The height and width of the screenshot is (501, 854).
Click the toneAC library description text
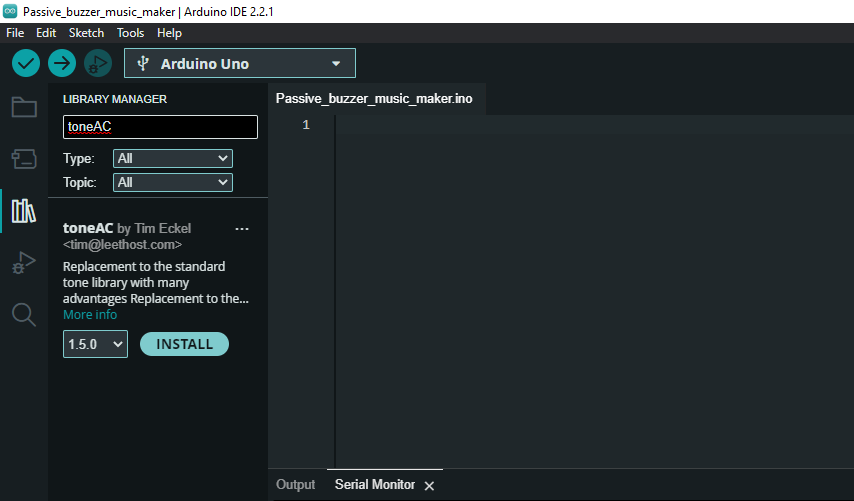pyautogui.click(x=156, y=283)
